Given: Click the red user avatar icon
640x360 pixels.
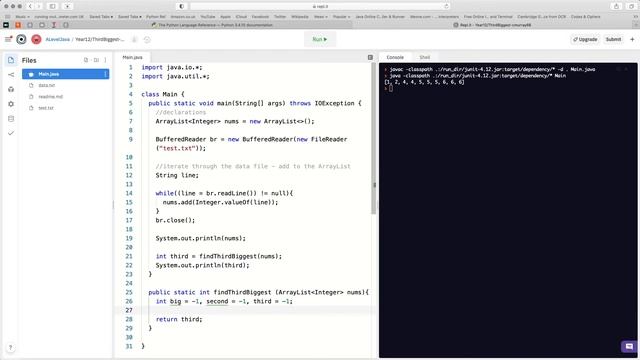Looking at the screenshot, I should 36,39.
